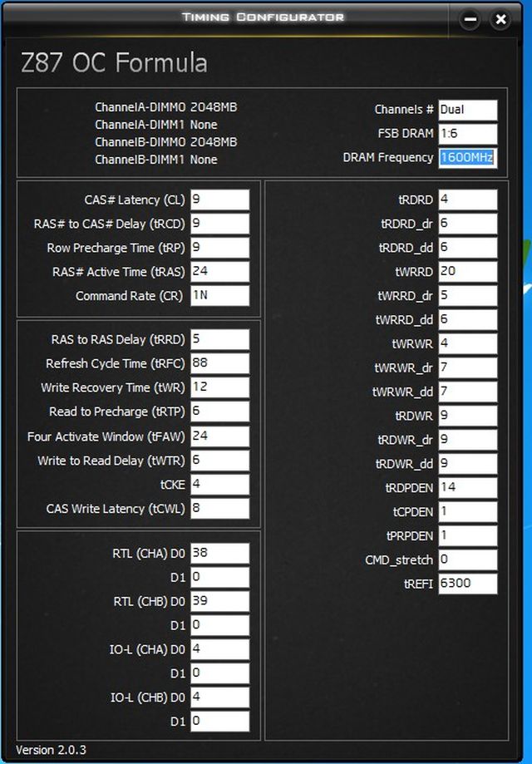Click the RTL (CHA) D0 value box
Viewport: 532px width, 764px height.
coord(219,553)
